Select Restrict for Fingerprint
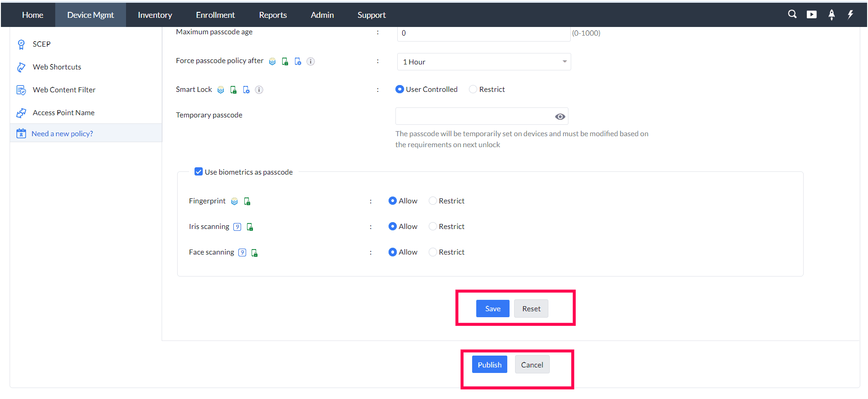Image resolution: width=868 pixels, height=399 pixels. coord(433,201)
